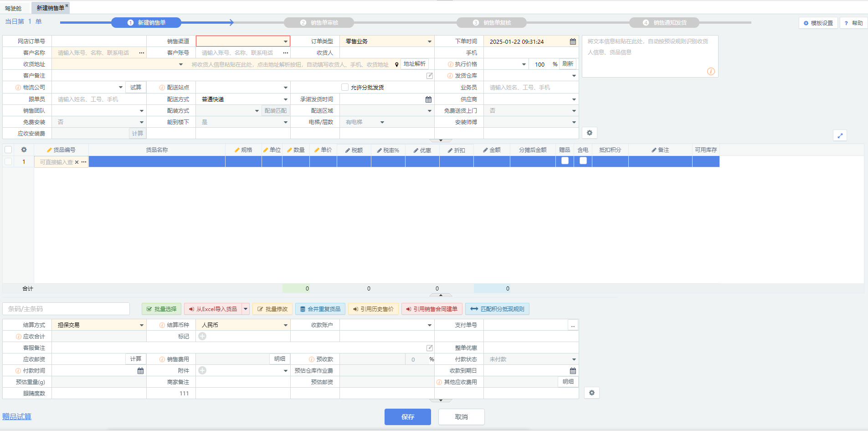Click the 承诺发货时间 calendar icon

[x=428, y=99]
